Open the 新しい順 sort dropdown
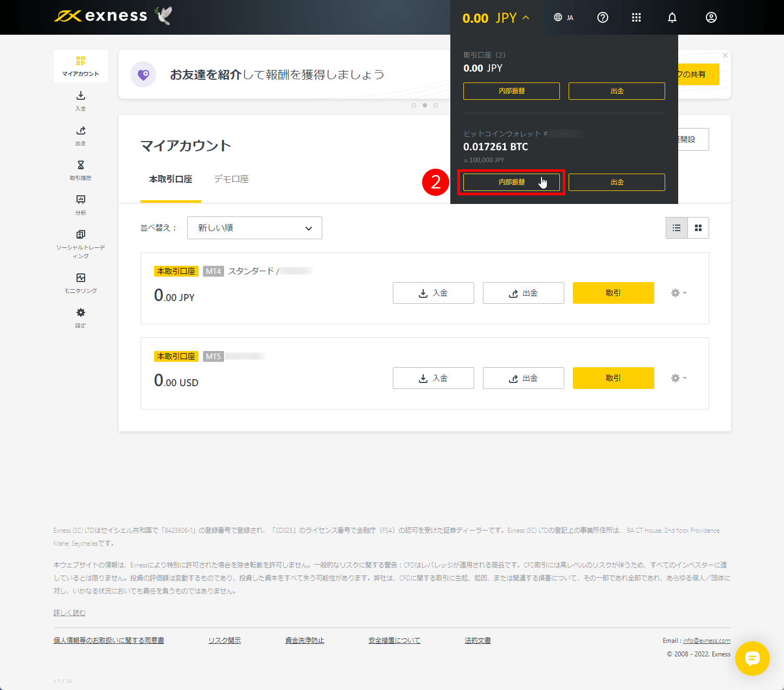 (x=254, y=228)
